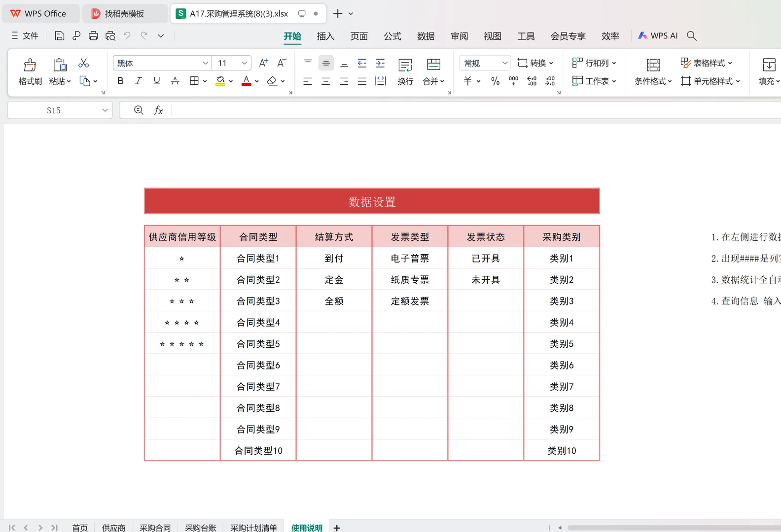Click the Undo arrow icon
Viewport: 781px width, 532px height.
click(x=127, y=35)
